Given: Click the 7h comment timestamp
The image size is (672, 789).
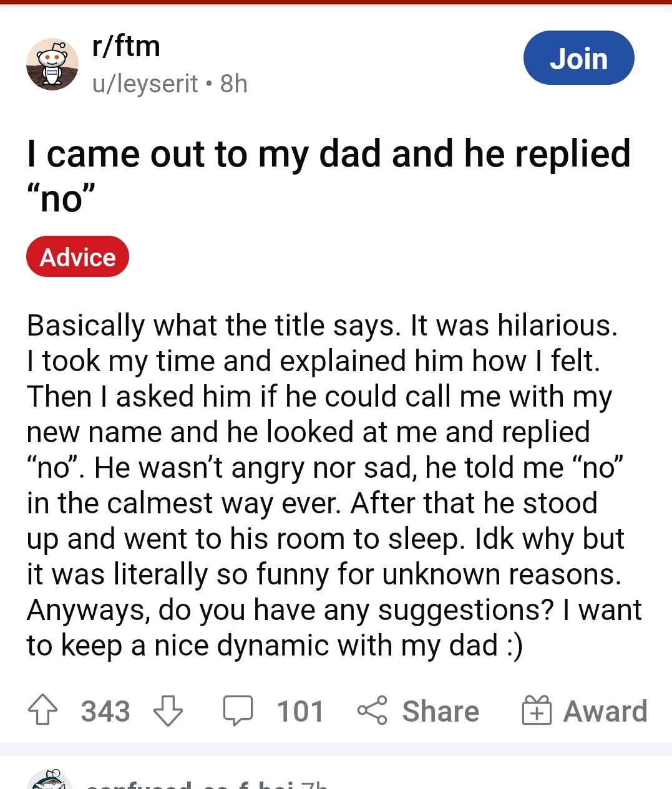Looking at the screenshot, I should click(314, 784).
